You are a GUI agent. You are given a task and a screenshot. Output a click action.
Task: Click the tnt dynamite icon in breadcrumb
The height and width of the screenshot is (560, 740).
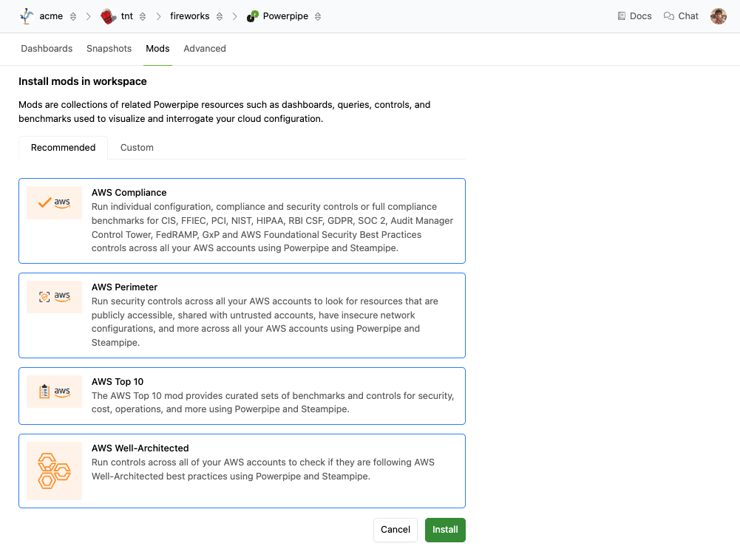click(108, 16)
